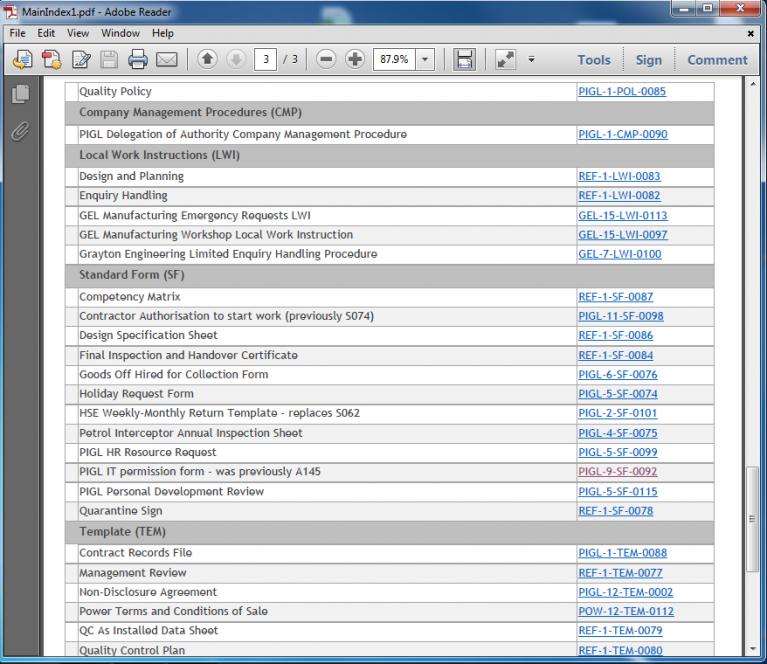Viewport: 767px width, 664px height.
Task: Open link PIGL-5-SF-0099
Action: click(618, 453)
